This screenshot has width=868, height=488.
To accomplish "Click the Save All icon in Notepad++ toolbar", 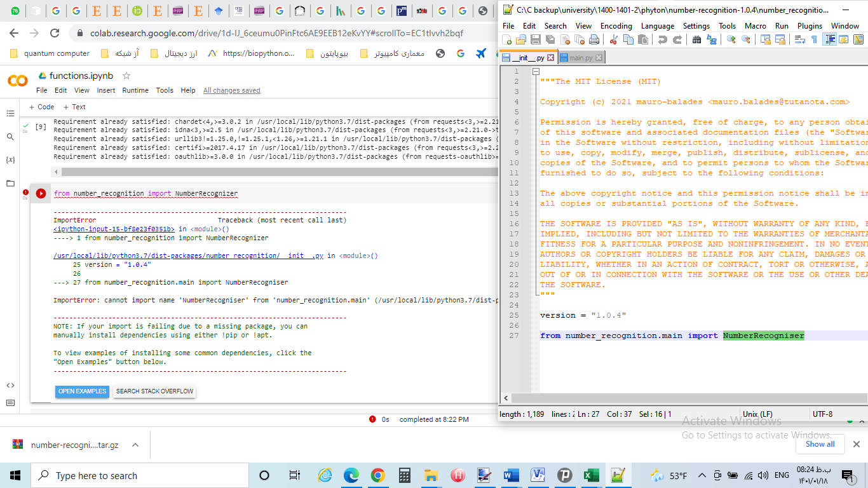I will pos(550,39).
